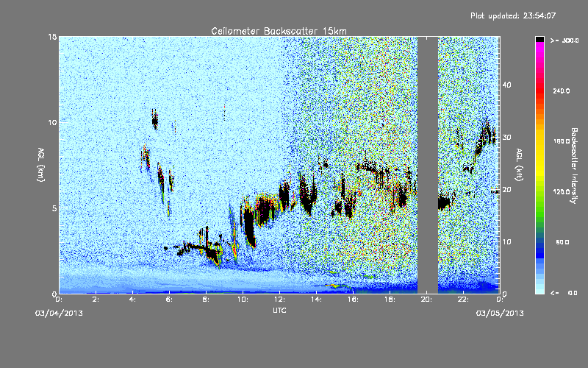Click the 240.0 colorbar label
The width and height of the screenshot is (588, 368).
tap(562, 91)
